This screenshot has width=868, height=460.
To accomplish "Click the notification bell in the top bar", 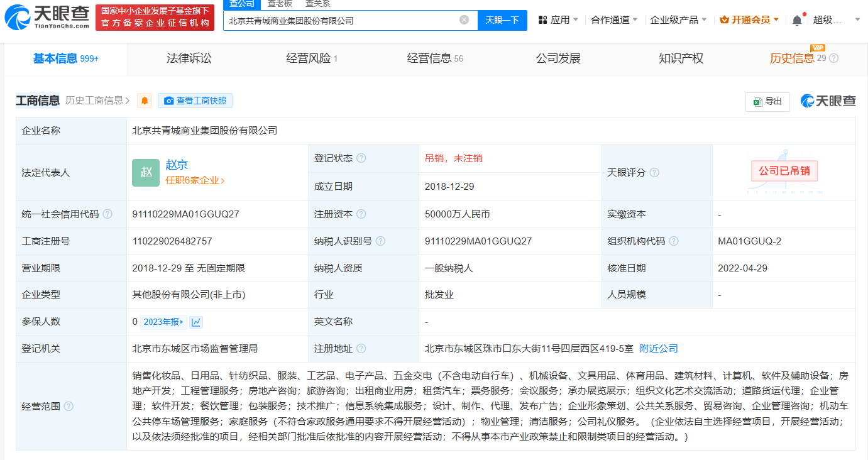I will coord(796,20).
